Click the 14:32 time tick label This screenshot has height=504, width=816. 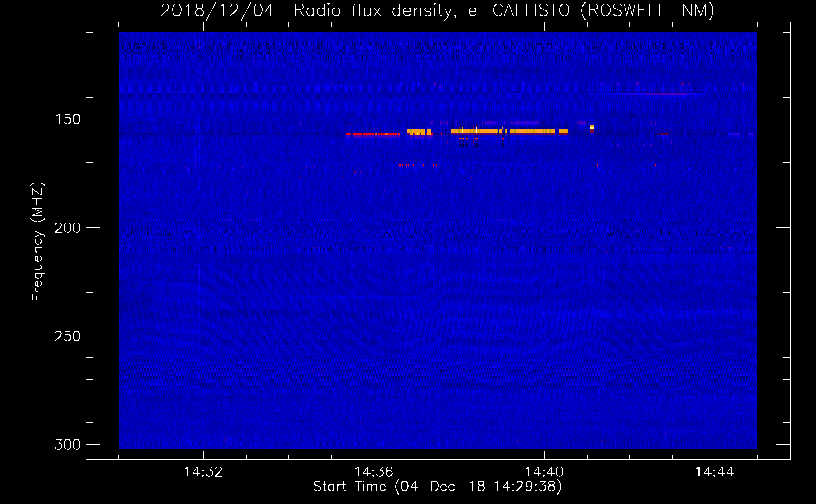click(x=203, y=472)
